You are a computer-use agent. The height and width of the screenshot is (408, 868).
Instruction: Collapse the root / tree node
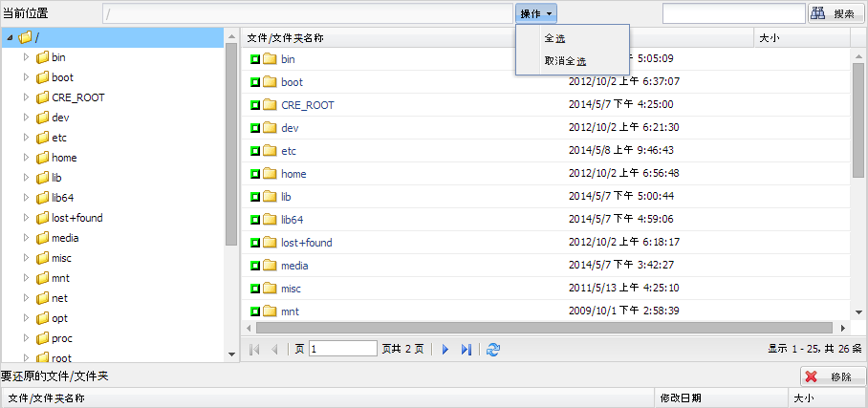click(x=10, y=38)
